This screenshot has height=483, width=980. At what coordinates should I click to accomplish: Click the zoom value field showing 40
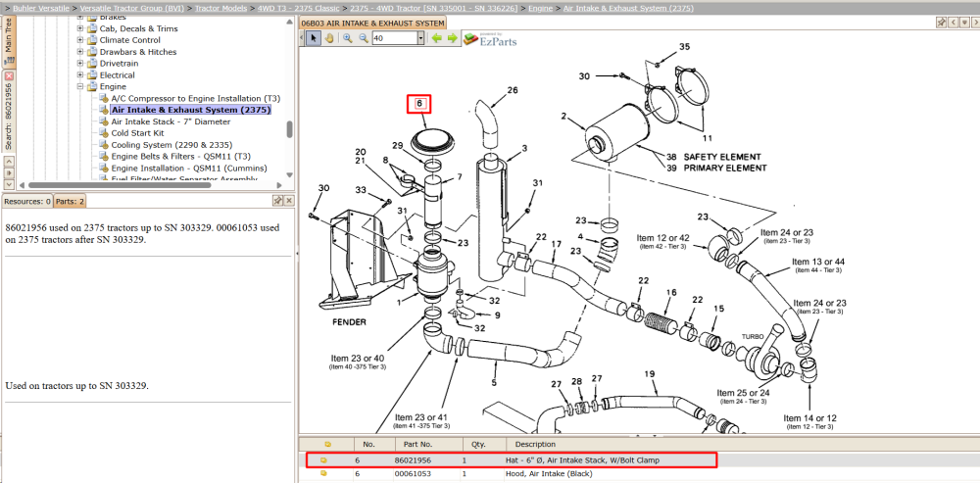click(x=394, y=39)
